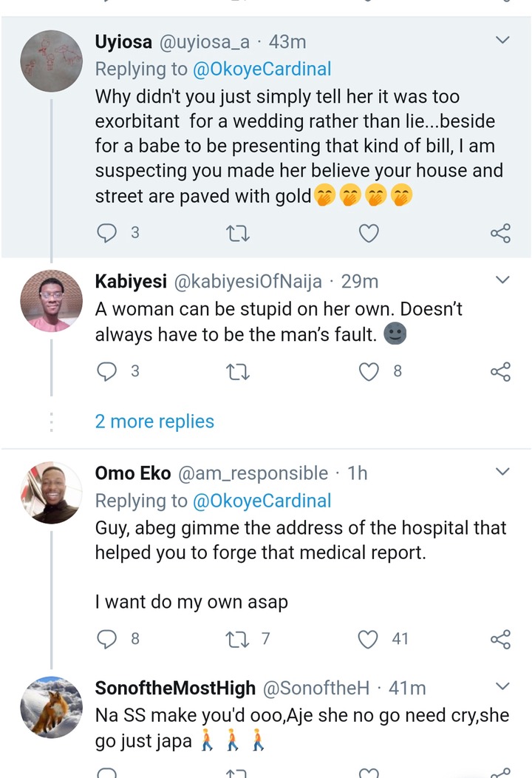Reply to Omo Eko's tweet
This screenshot has height=778, width=532.
(x=108, y=638)
